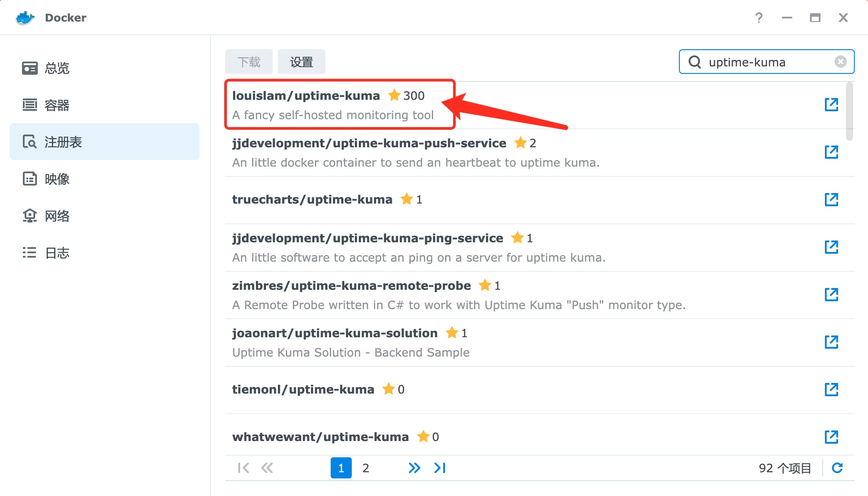868x496 pixels.
Task: Open external link for whatwewant/uptime-kuma
Action: pyautogui.click(x=831, y=437)
